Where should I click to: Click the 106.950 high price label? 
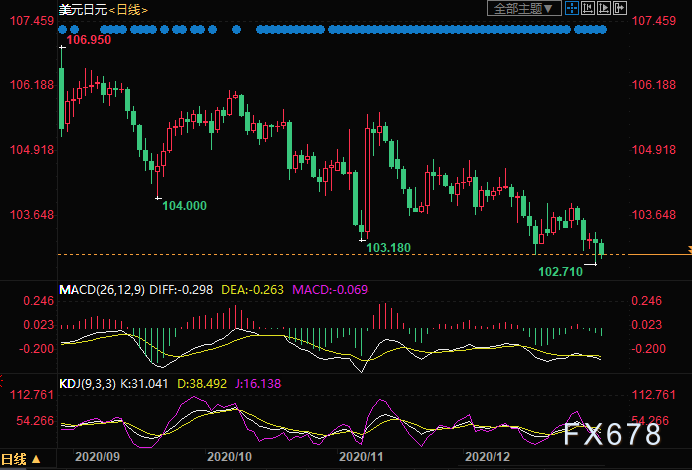pos(88,41)
